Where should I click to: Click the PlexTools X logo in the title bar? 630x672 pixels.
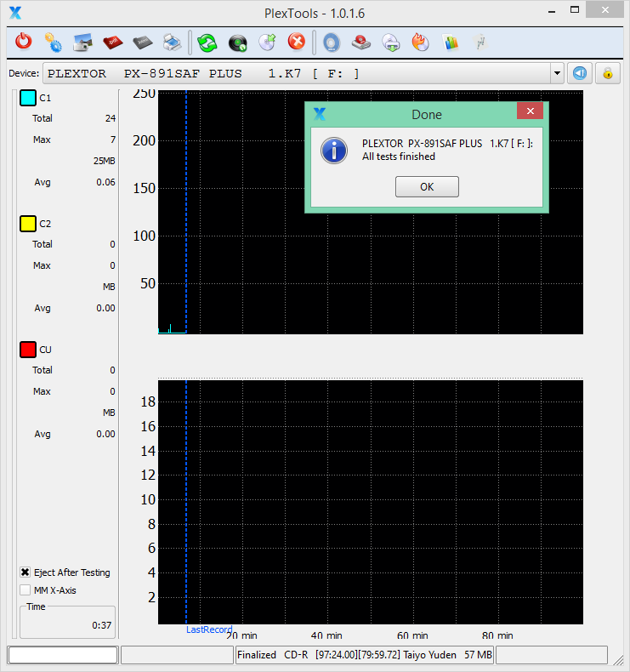(15, 13)
